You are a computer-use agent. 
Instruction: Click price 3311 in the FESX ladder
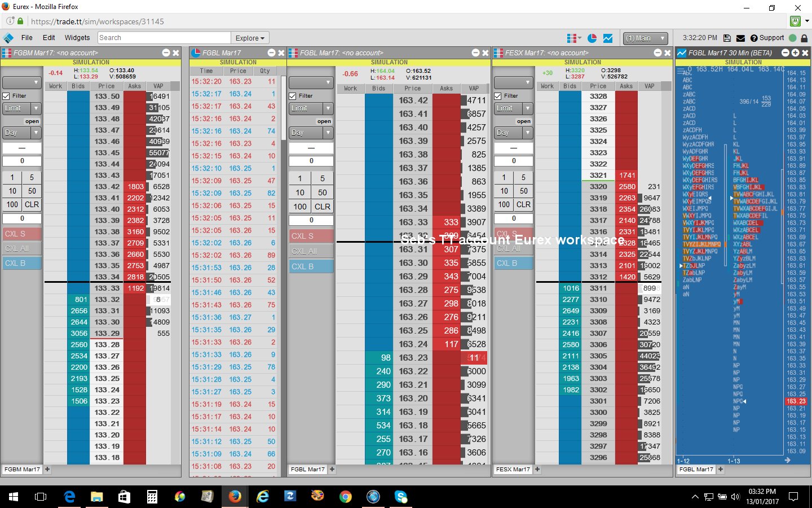coord(598,288)
